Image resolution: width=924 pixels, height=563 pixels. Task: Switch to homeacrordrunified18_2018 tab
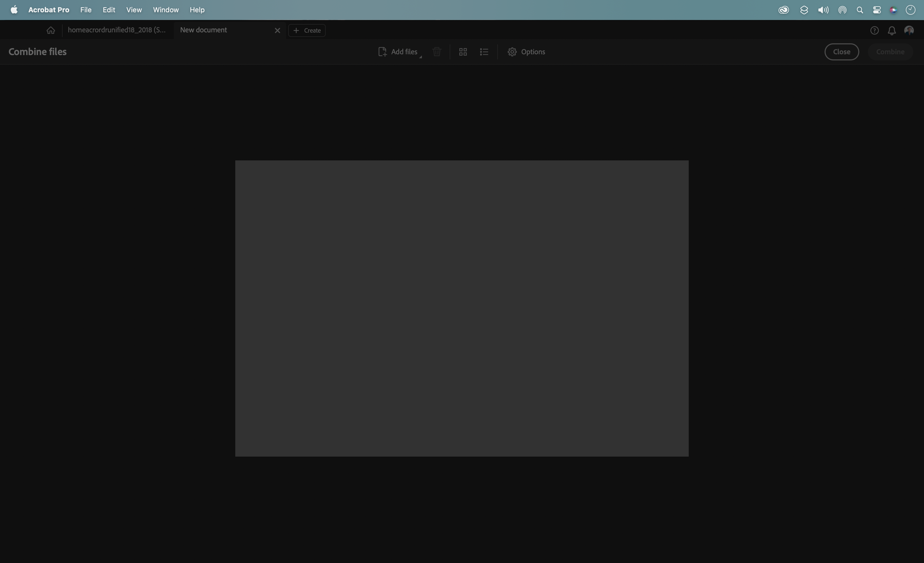(117, 30)
